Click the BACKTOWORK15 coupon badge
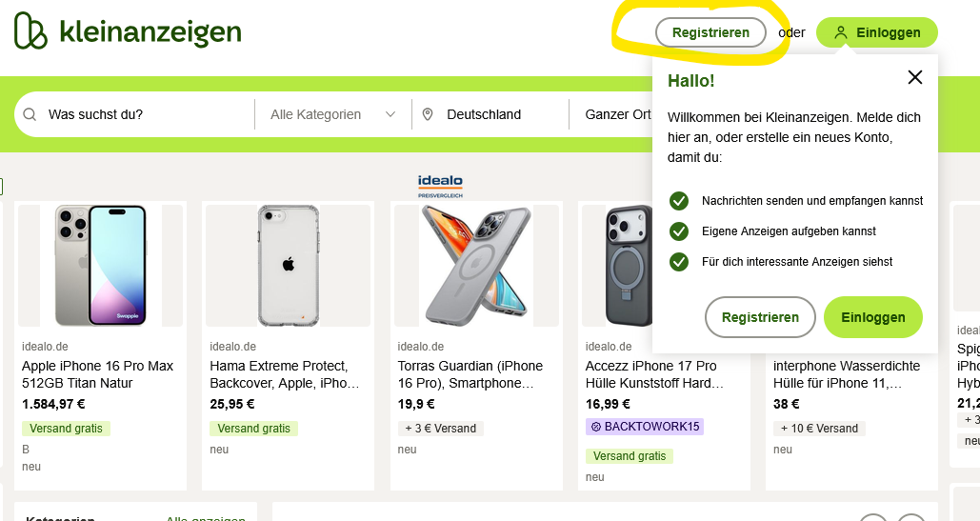 tap(645, 427)
